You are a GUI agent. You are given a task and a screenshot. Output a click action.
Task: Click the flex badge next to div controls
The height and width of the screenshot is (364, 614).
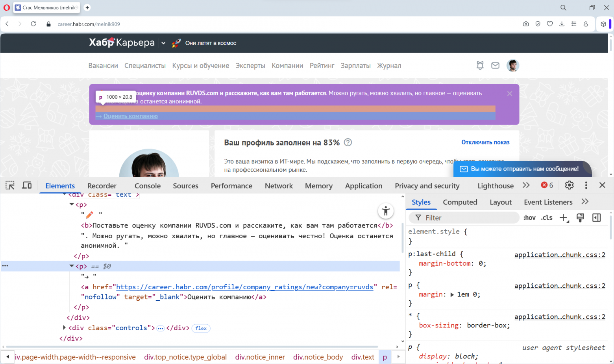point(201,328)
